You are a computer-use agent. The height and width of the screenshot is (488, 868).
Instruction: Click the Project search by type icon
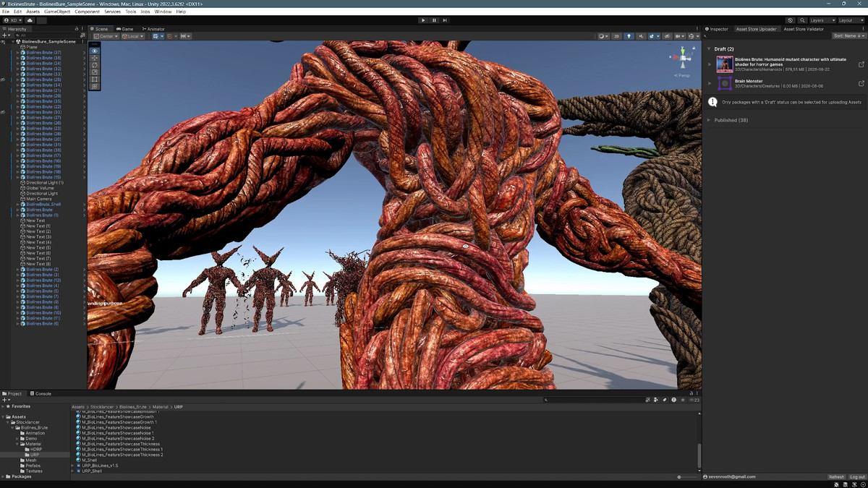(x=656, y=400)
